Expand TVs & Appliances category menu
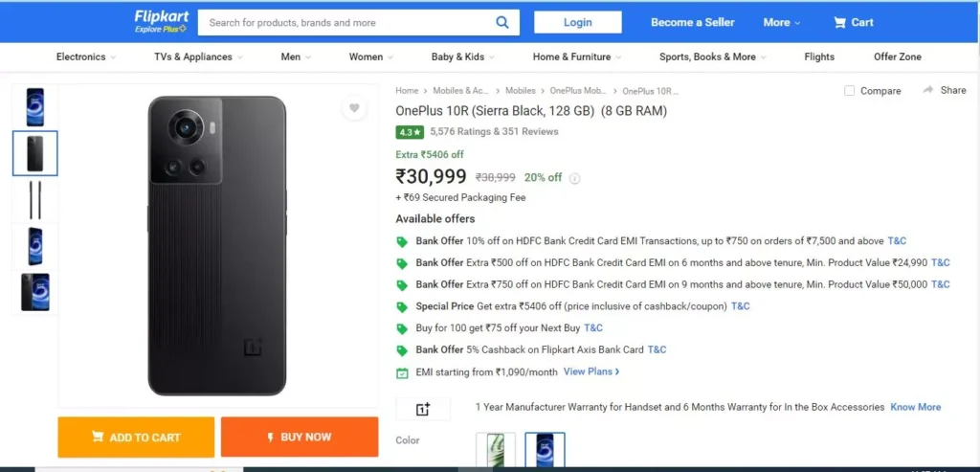The height and width of the screenshot is (472, 980). pyautogui.click(x=199, y=56)
